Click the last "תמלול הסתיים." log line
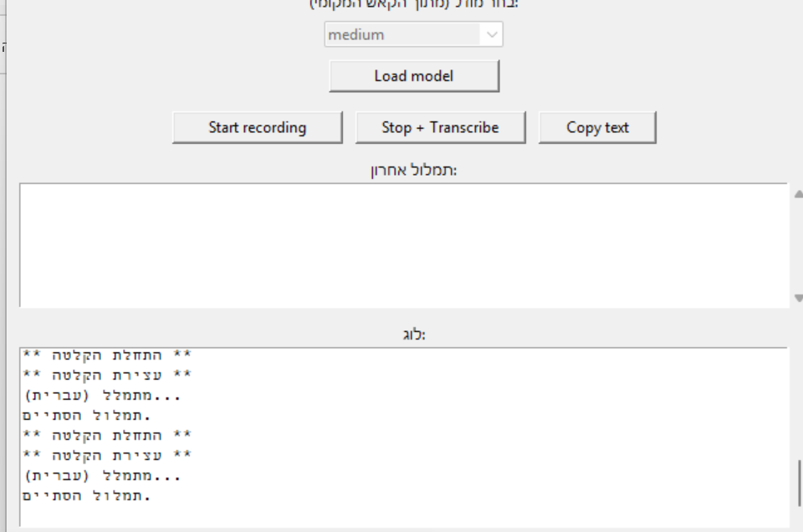This screenshot has width=803, height=532. 86,496
